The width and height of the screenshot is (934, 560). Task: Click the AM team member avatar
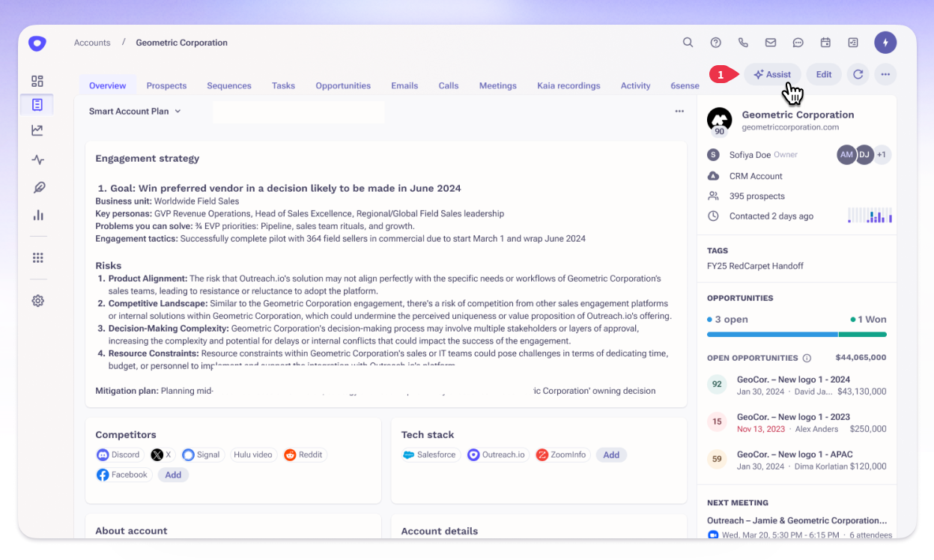pyautogui.click(x=846, y=155)
